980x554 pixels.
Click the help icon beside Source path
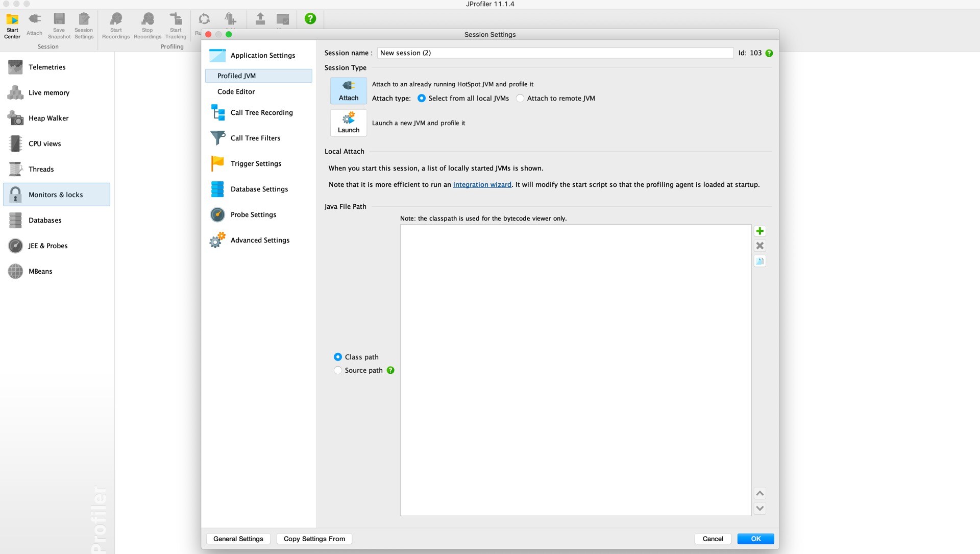(390, 370)
